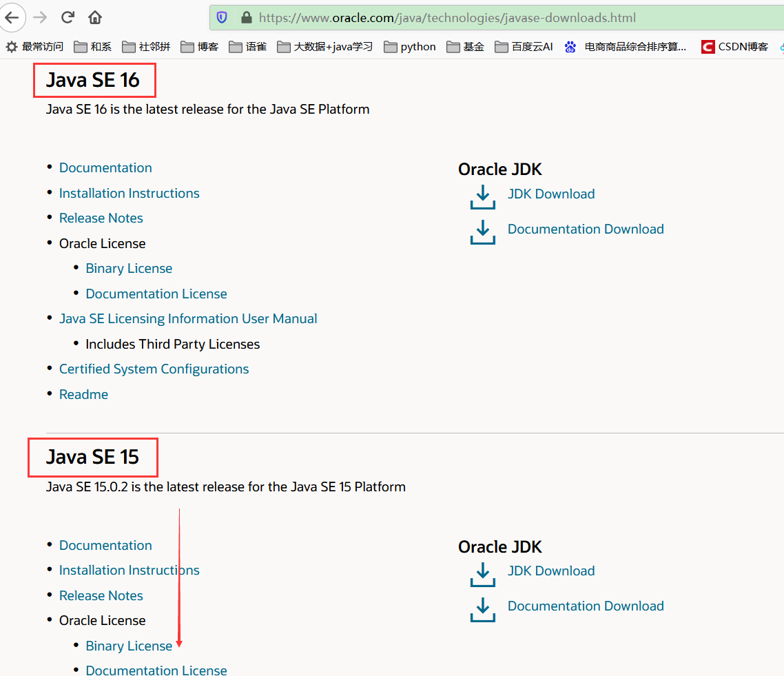Image resolution: width=784 pixels, height=676 pixels.
Task: Click the Oracle License text under Java SE 16
Action: [102, 243]
